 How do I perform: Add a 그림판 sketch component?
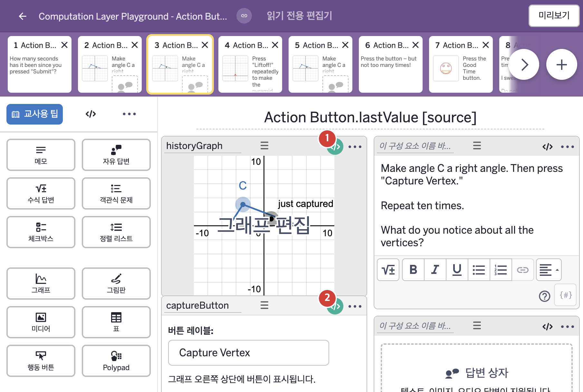coord(116,284)
